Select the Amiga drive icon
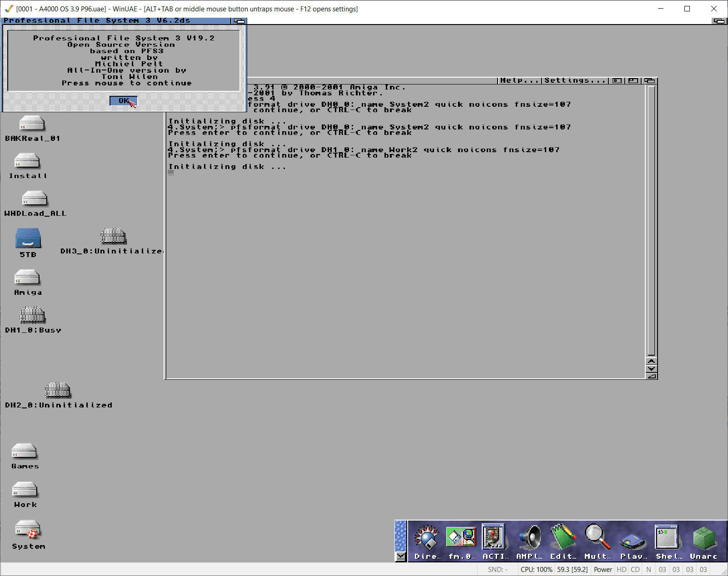728x576 pixels. coord(27,278)
